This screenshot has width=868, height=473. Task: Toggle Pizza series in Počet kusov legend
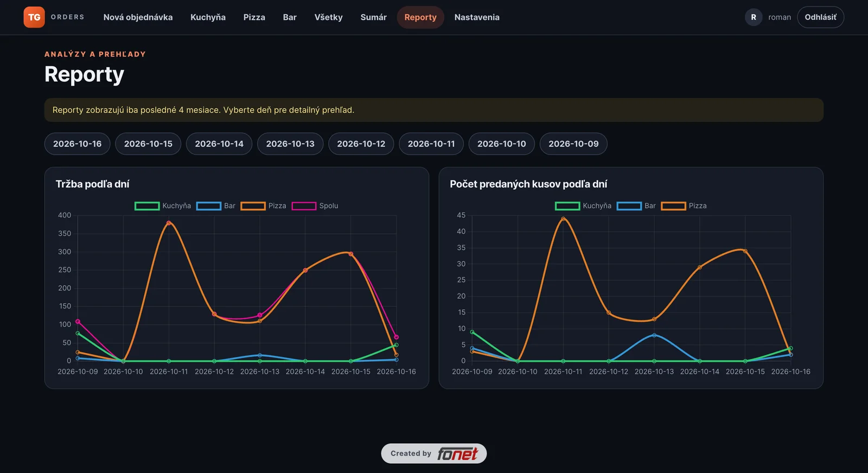[x=684, y=206]
